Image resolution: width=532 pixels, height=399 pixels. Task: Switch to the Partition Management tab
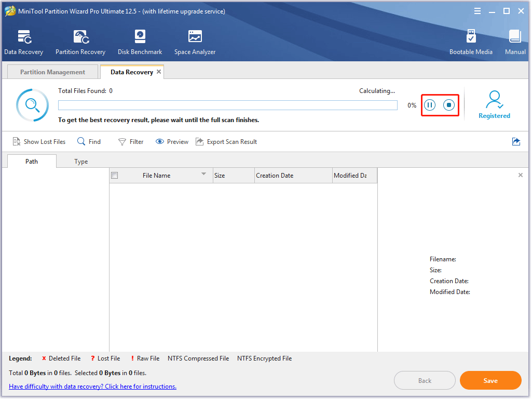[x=52, y=72]
